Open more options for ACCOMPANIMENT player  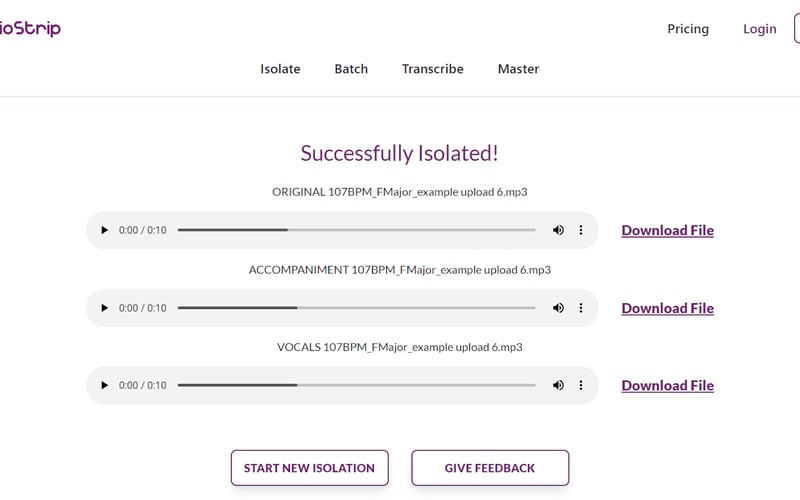click(x=581, y=308)
